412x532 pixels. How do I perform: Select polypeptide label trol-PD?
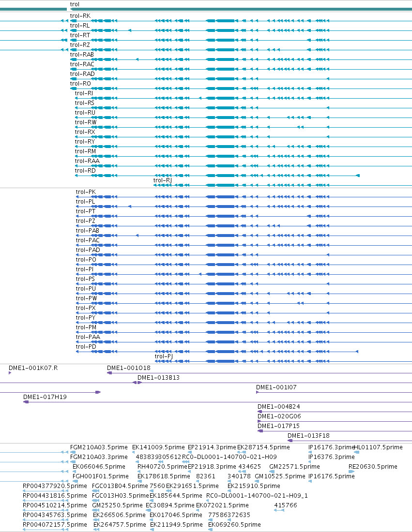86,347
